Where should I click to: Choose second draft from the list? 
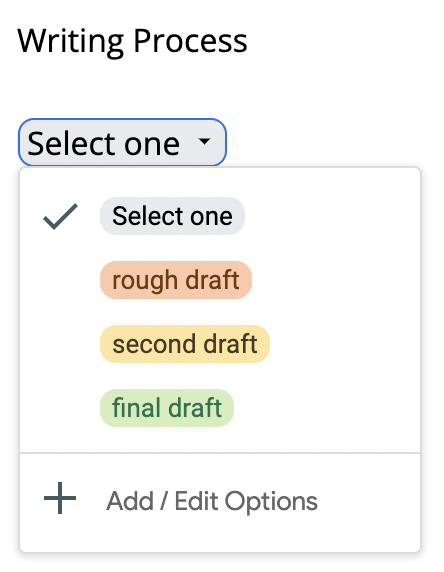point(220,344)
